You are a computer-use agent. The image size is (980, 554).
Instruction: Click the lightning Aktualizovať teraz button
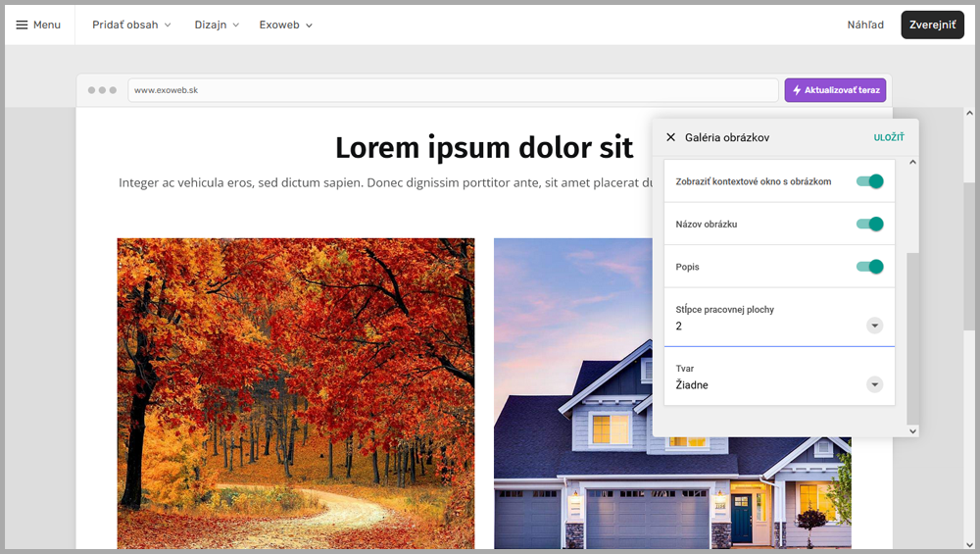coord(835,90)
